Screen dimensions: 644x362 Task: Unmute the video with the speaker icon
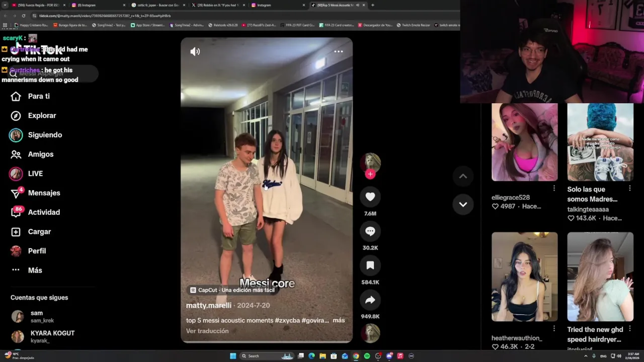pos(195,51)
